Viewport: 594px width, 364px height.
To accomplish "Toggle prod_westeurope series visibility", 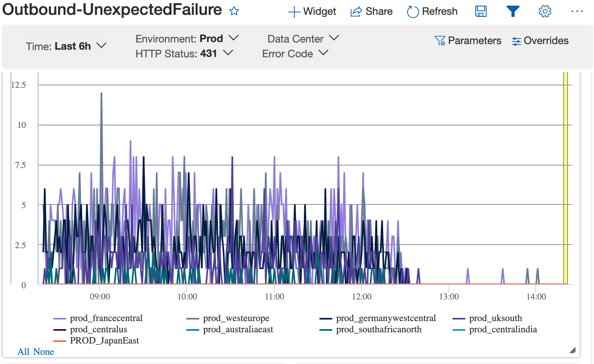I will [x=236, y=318].
